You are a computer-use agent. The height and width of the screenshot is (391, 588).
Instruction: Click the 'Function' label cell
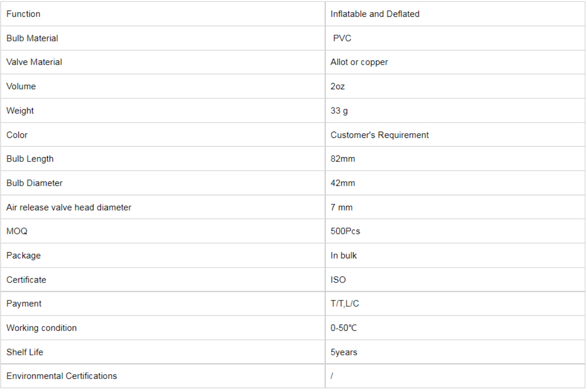[23, 14]
